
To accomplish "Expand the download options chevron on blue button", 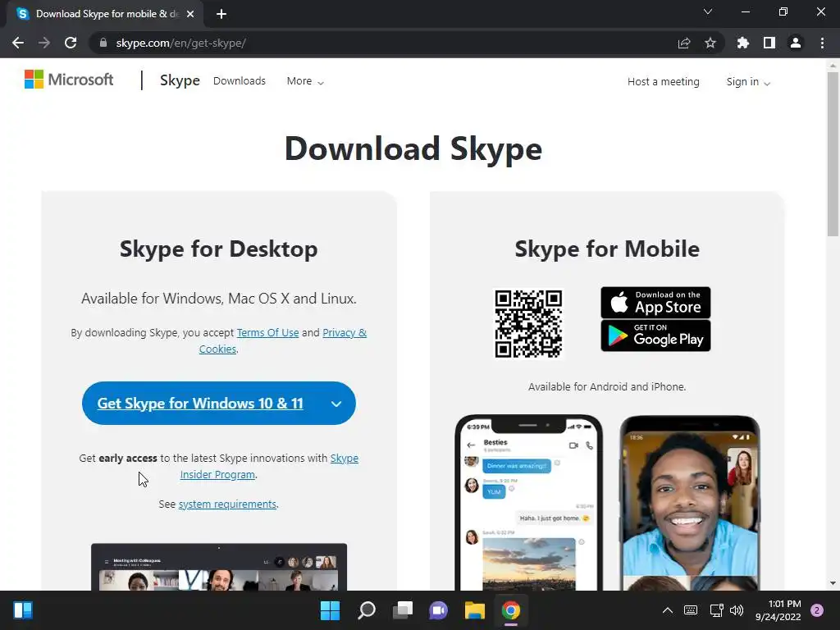I will pos(336,404).
